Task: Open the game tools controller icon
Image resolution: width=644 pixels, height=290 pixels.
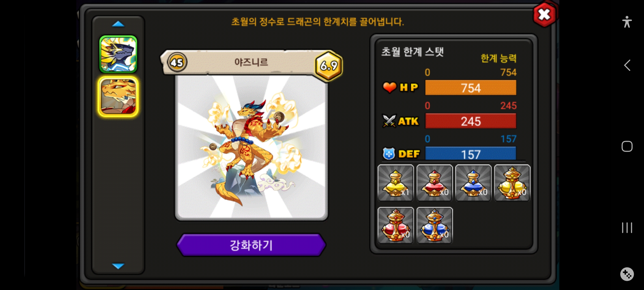Action: (627, 274)
